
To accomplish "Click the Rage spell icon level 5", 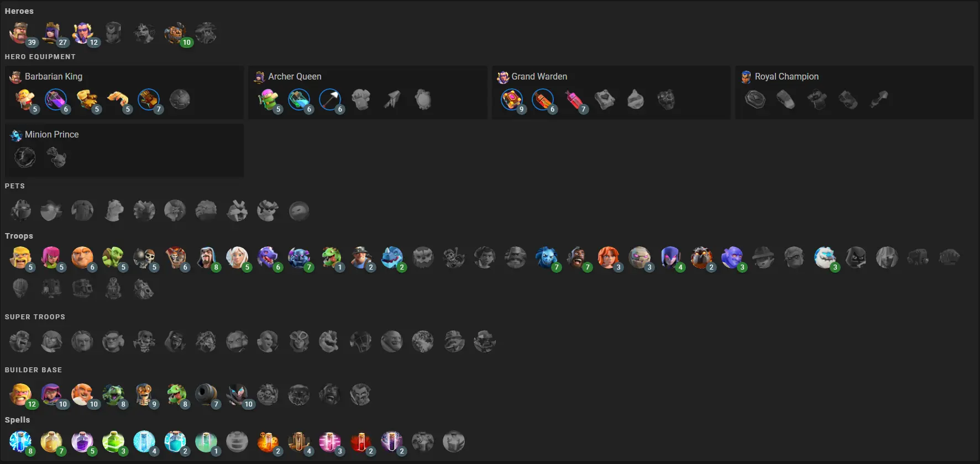I will tap(82, 442).
